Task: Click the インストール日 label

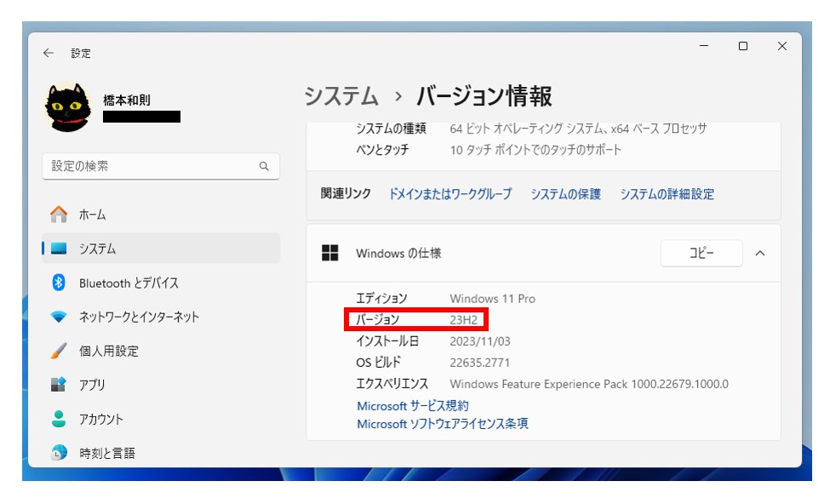Action: click(x=387, y=341)
